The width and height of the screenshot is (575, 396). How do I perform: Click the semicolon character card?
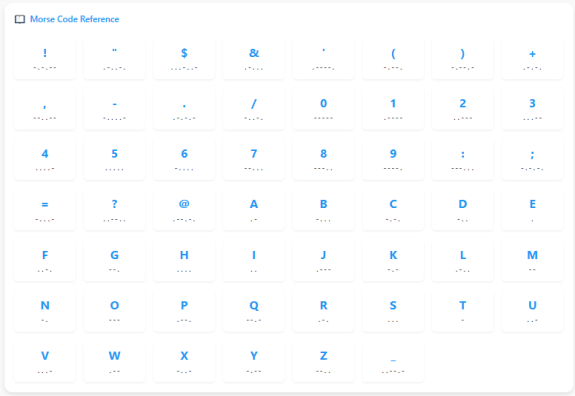coord(532,159)
